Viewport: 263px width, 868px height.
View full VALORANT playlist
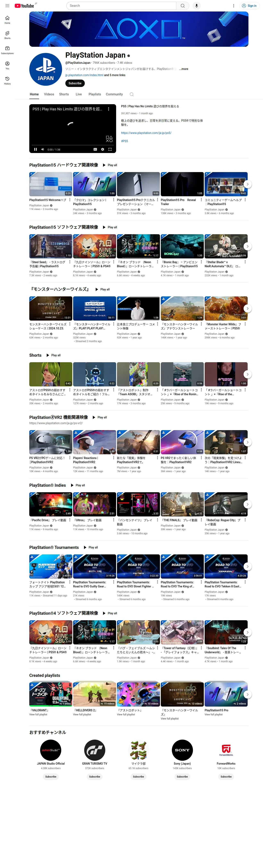(38, 714)
